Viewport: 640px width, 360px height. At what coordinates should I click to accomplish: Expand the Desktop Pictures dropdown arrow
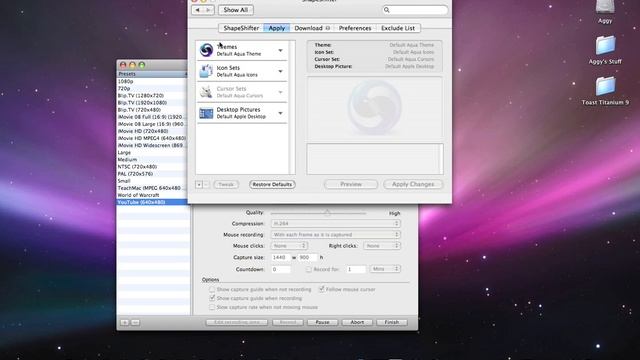280,113
